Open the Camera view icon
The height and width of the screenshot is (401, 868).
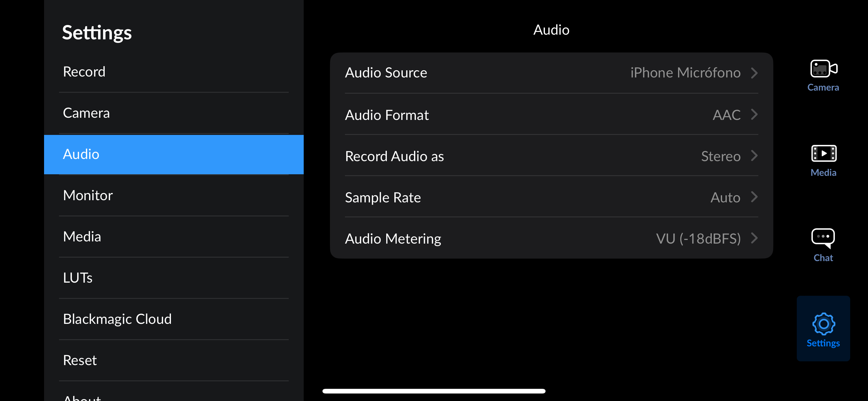pos(823,69)
